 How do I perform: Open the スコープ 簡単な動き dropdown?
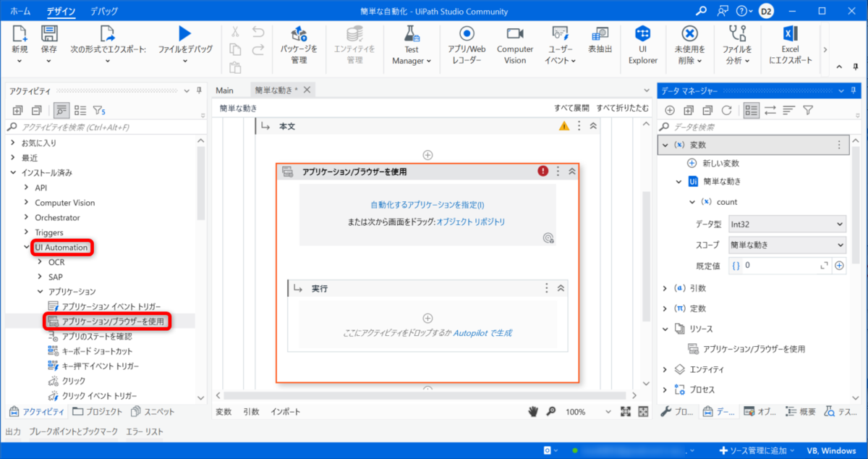pyautogui.click(x=786, y=245)
